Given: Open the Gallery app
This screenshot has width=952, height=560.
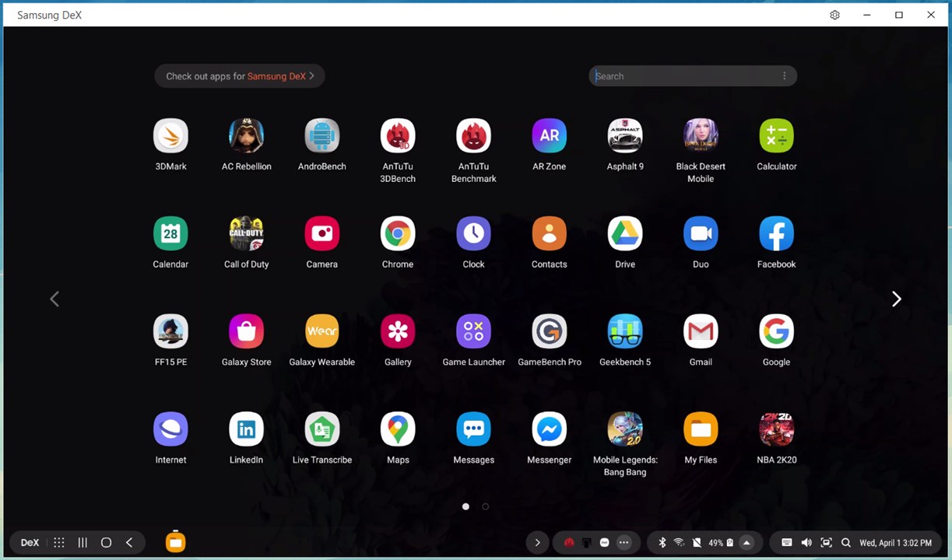Looking at the screenshot, I should point(398,331).
